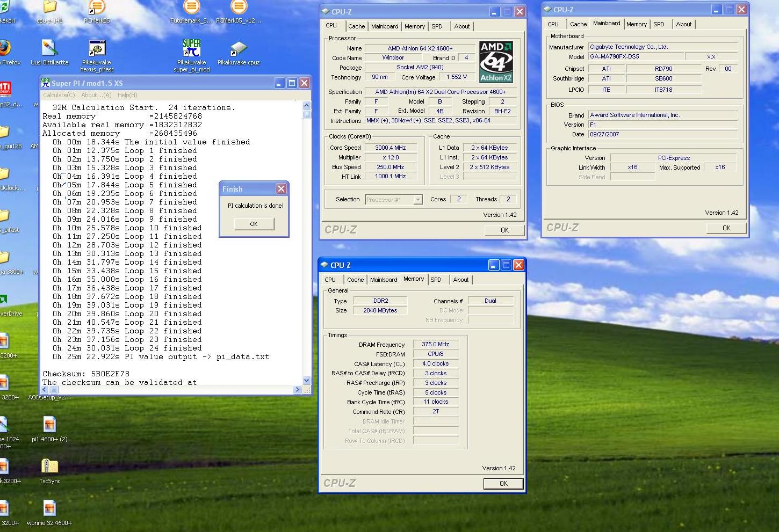The height and width of the screenshot is (532, 779).
Task: Switch to Cache tab in CPU-Z CPU window
Action: pos(356,26)
